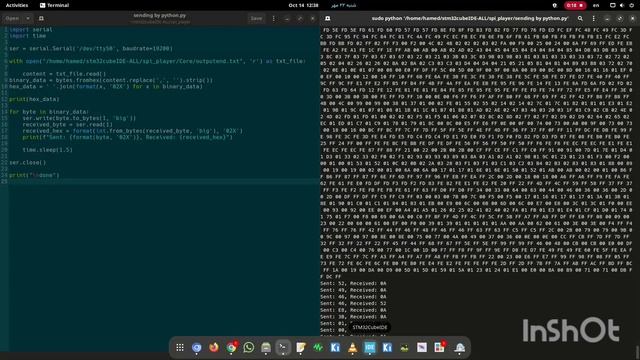Open the second KiCad icon in dock
Screen dimensions: 640x360
[387, 347]
